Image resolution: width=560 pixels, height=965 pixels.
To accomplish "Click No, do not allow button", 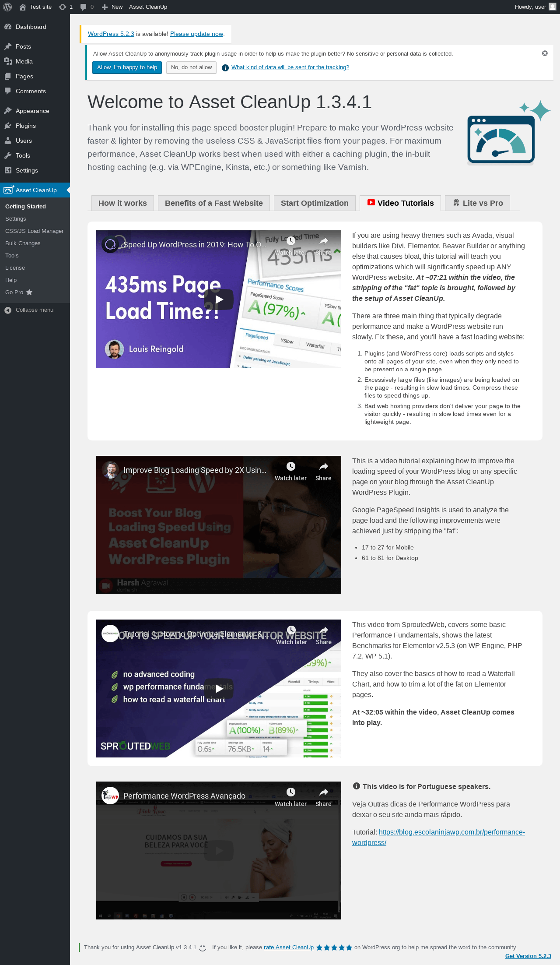I will [191, 67].
